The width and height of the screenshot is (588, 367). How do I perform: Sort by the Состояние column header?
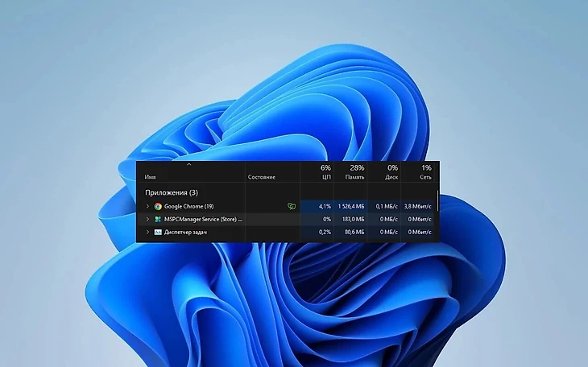pyautogui.click(x=272, y=172)
